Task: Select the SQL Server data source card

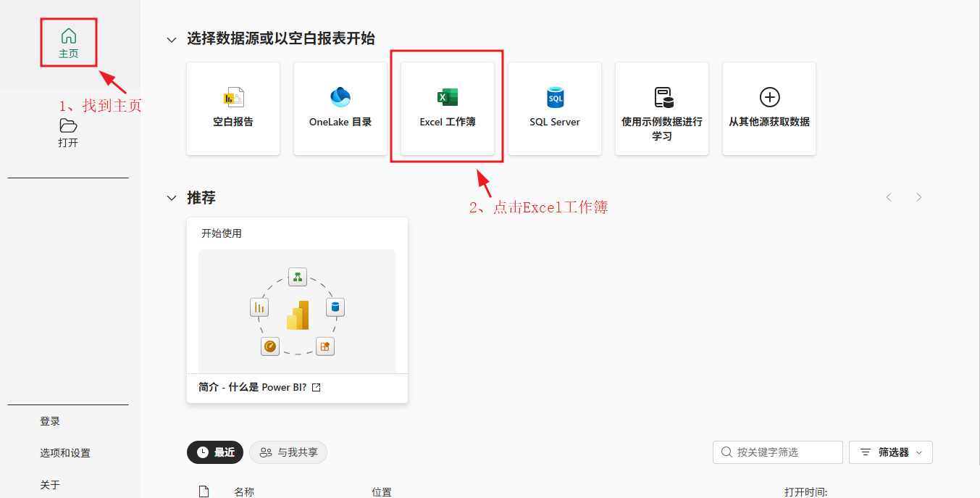Action: tap(555, 109)
